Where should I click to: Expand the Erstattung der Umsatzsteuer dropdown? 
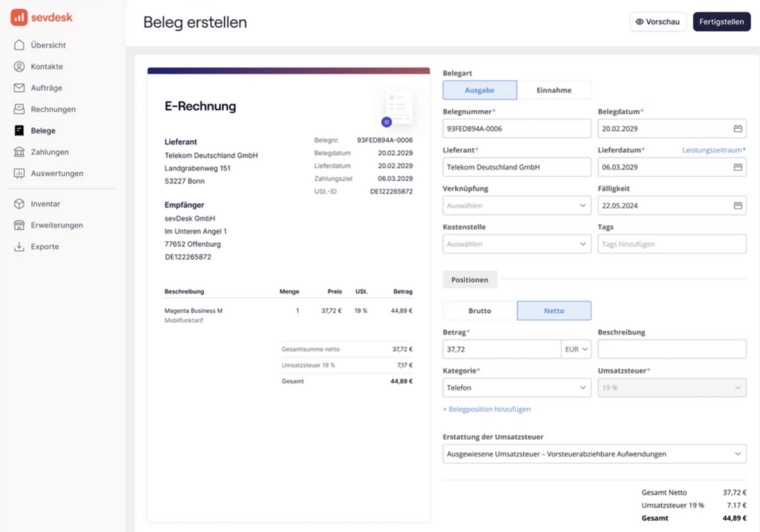tap(594, 454)
